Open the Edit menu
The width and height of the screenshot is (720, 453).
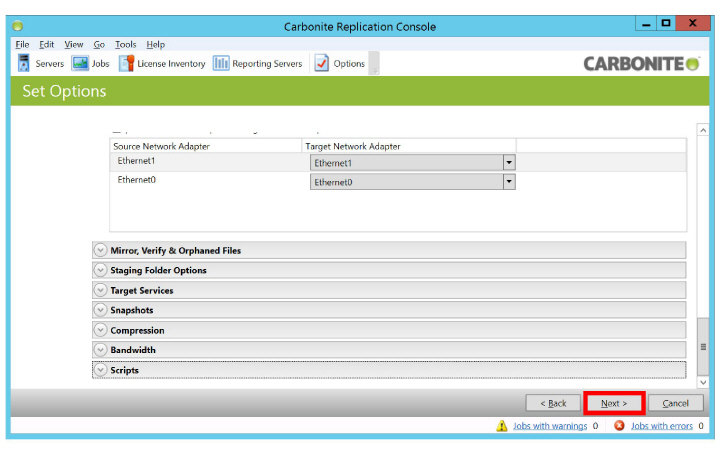[x=46, y=45]
